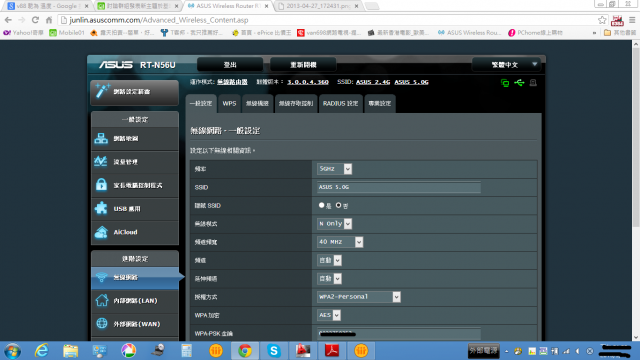Open Windows Explorer folder in taskbar
Screen dimensions: 640x360
click(x=71, y=351)
